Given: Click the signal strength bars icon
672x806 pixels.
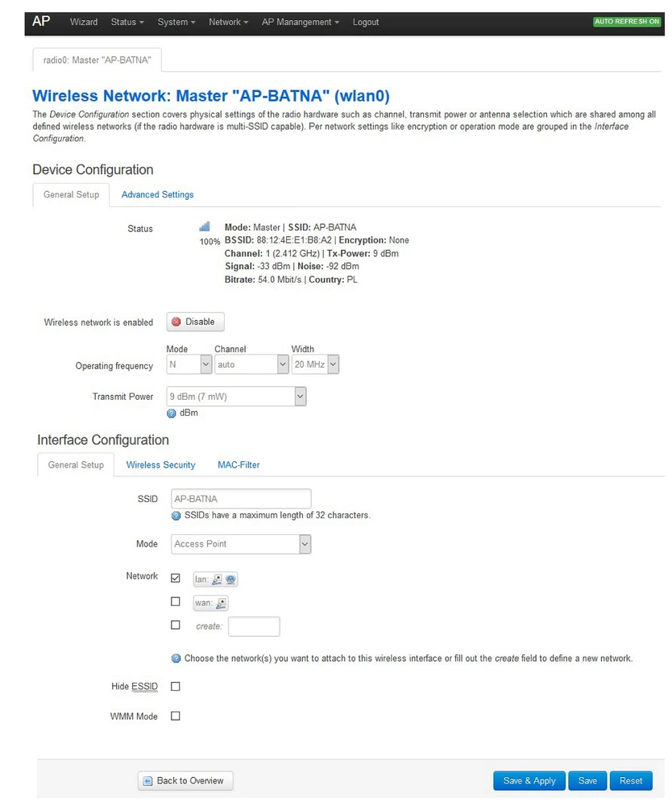Looking at the screenshot, I should [205, 226].
